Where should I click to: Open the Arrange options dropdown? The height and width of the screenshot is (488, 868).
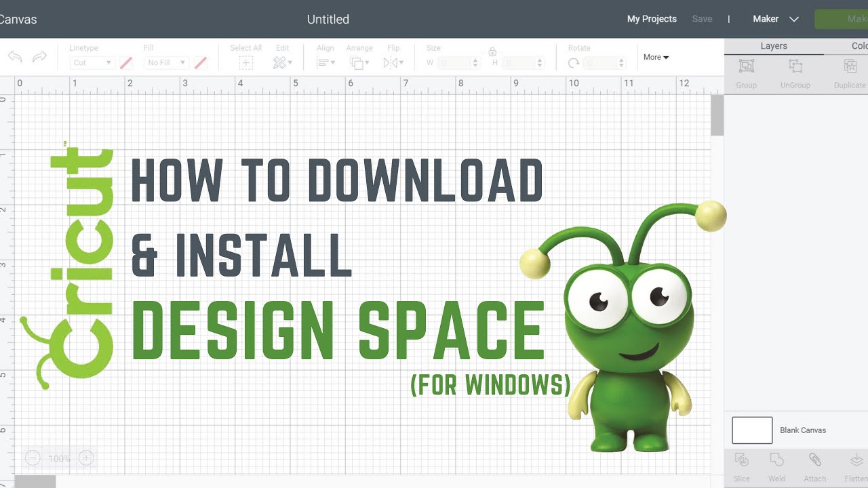point(359,63)
